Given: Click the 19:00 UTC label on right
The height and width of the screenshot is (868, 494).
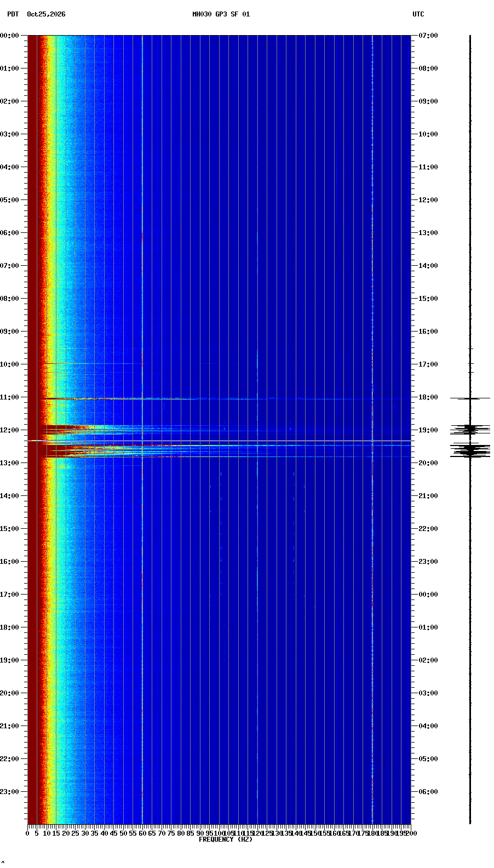Looking at the screenshot, I should (428, 430).
